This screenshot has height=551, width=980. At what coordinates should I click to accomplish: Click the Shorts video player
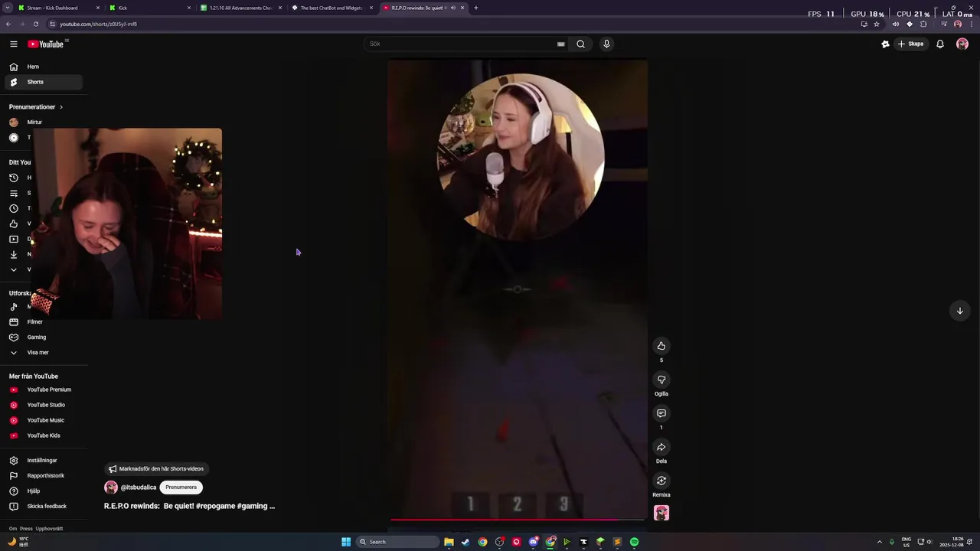(518, 290)
